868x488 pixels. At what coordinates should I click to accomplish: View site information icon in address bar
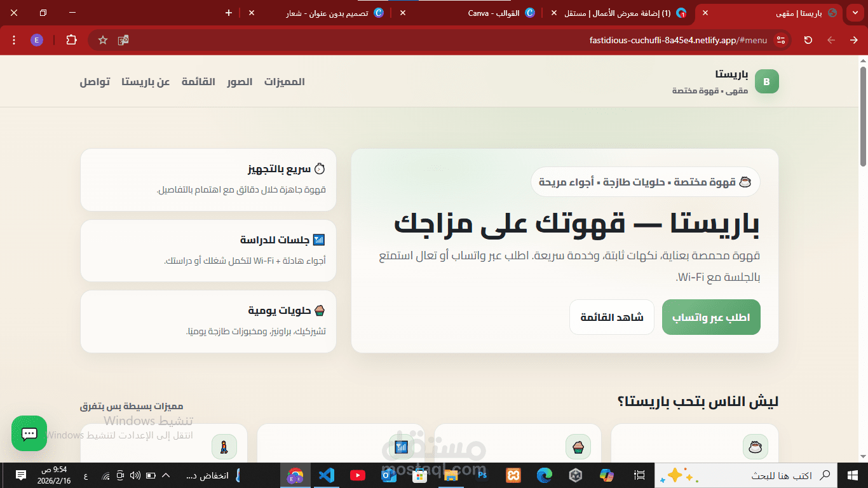[x=781, y=40]
